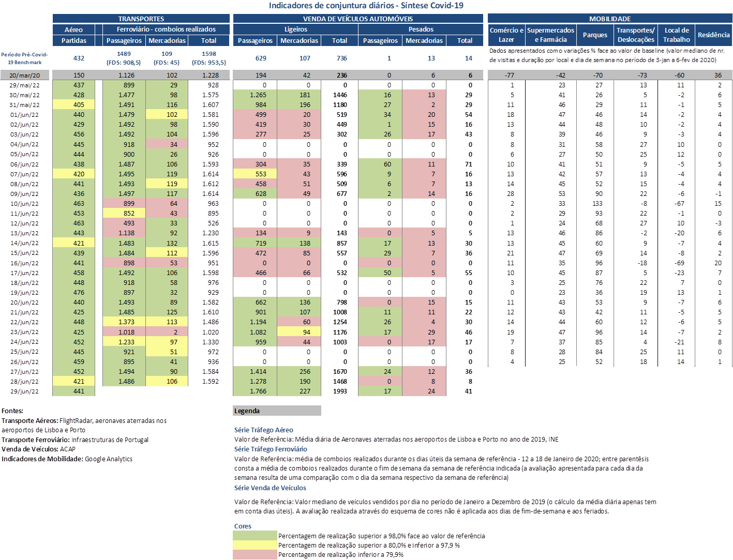Click the Venda de Veículos: ACAP source line
The image size is (733, 560).
click(39, 449)
